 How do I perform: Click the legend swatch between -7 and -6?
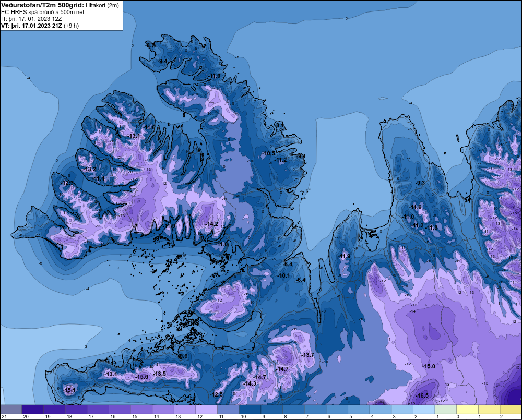[x=315, y=410]
